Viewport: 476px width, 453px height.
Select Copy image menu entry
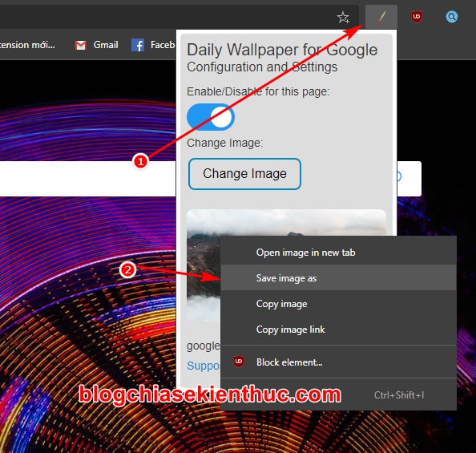(x=338, y=304)
